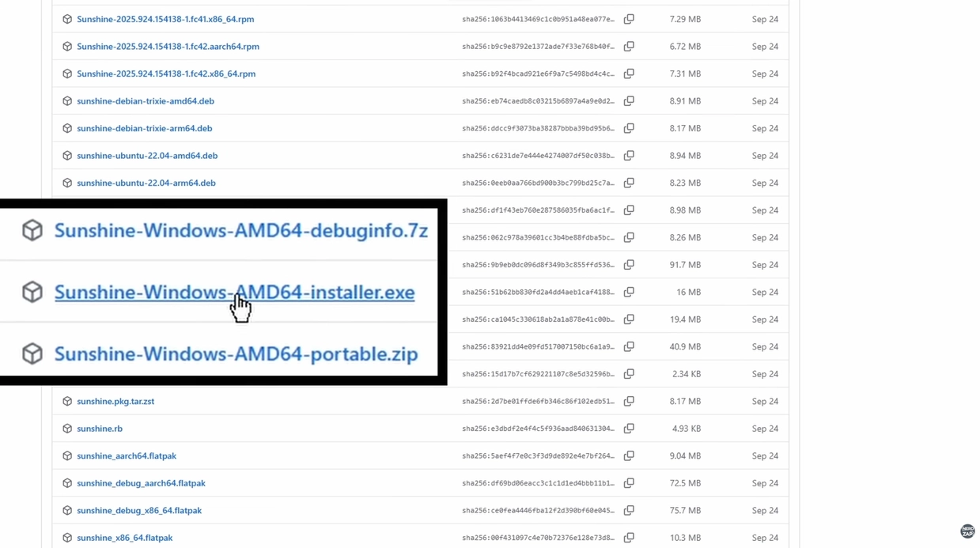Open sunshine-ubuntu-22.04-amd64.deb link
This screenshot has width=980, height=548.
pos(147,156)
